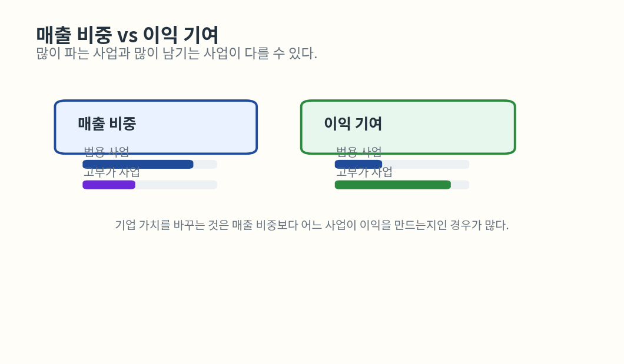Click the main title 매출 비중 vs 이익 기여
The width and height of the screenshot is (624, 364).
[x=127, y=35]
